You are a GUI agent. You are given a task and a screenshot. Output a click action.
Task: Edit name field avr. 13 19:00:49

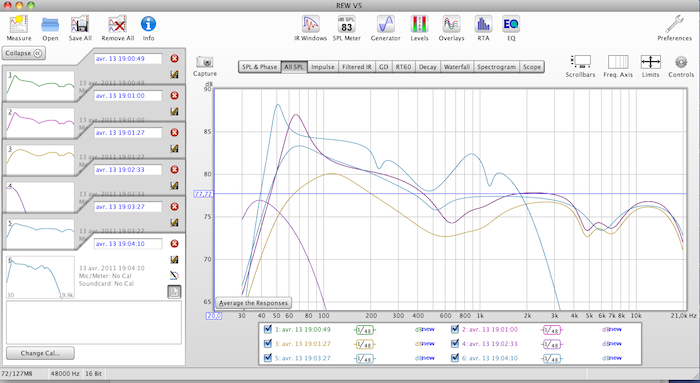[x=128, y=58]
